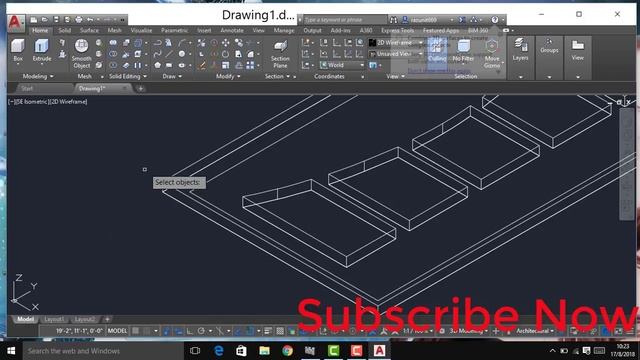Select the Polygon tool in Draw panel

(158, 65)
